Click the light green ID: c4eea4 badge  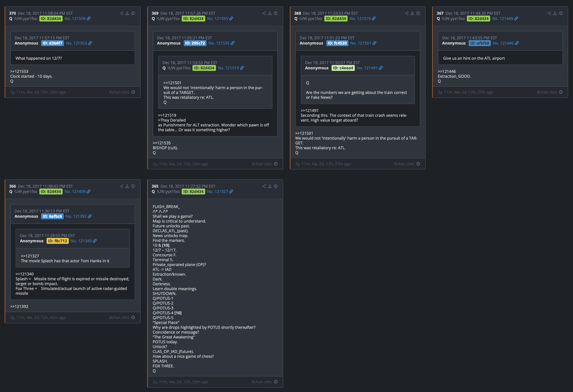click(x=343, y=68)
